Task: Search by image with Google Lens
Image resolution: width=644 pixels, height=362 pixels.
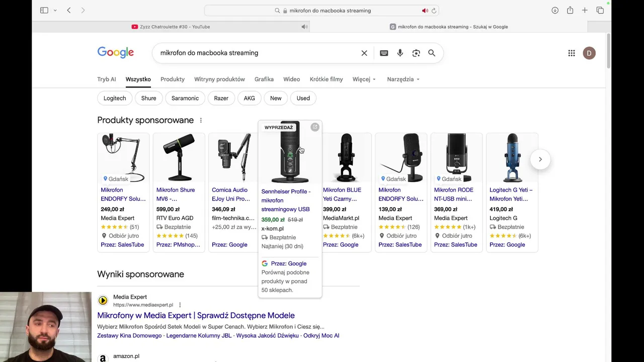Action: pos(416,53)
